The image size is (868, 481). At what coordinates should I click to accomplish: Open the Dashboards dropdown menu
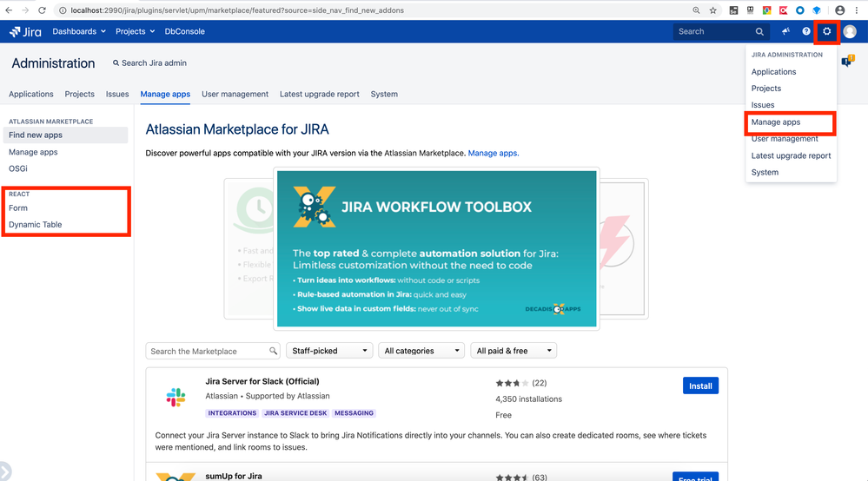click(79, 31)
